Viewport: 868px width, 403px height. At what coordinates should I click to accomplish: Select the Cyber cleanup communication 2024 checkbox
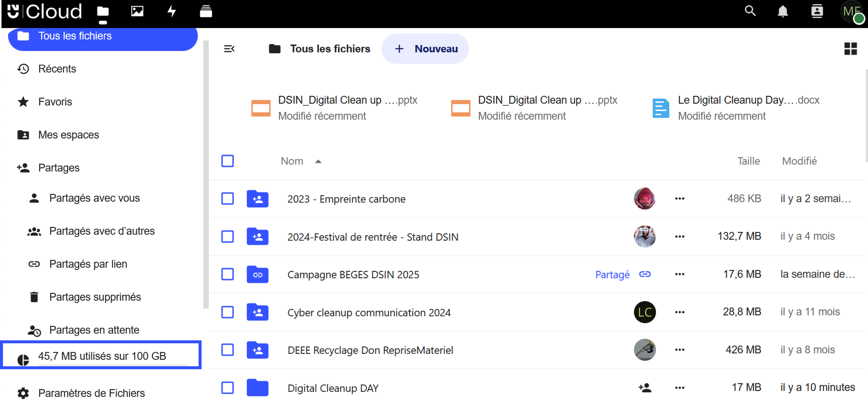click(227, 312)
